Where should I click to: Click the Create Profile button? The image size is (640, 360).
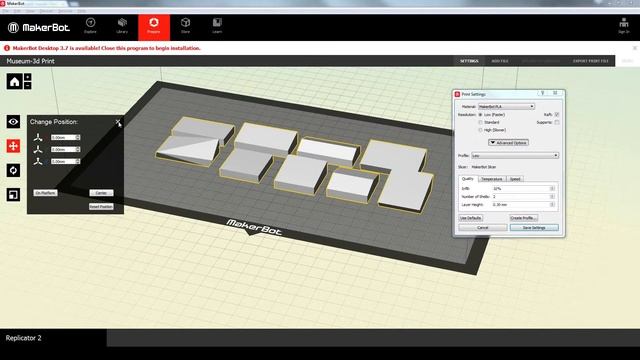[523, 218]
